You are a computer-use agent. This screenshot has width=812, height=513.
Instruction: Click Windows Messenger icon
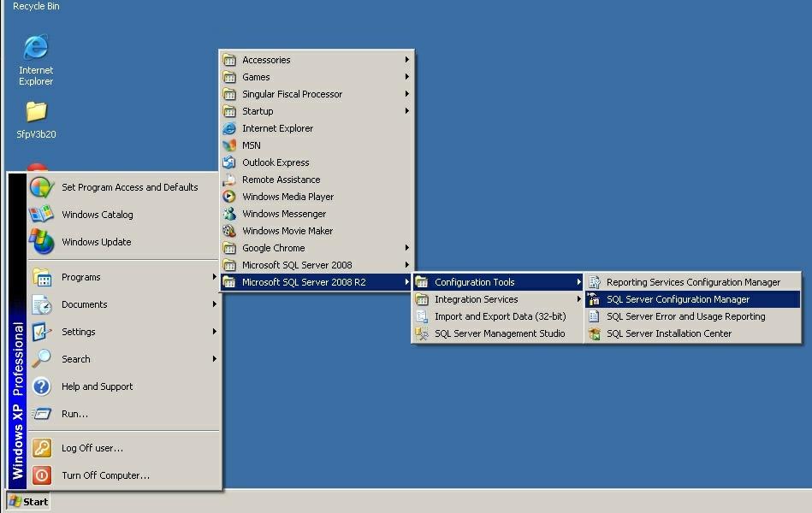(229, 214)
